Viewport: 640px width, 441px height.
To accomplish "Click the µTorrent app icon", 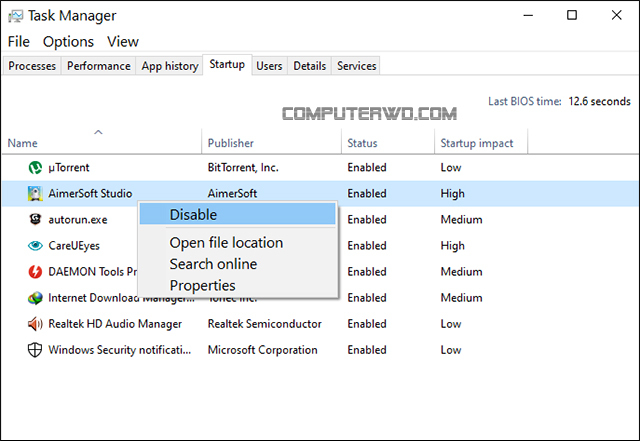I will tap(35, 167).
